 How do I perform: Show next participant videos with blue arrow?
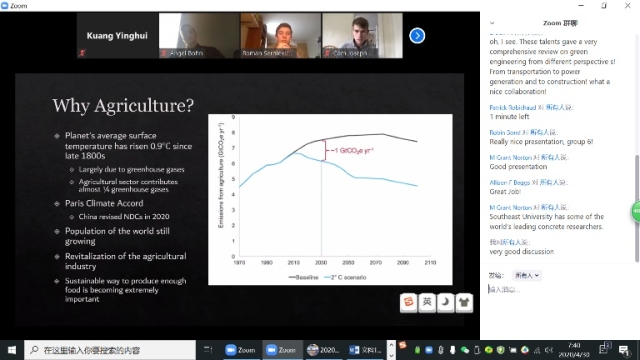click(417, 36)
